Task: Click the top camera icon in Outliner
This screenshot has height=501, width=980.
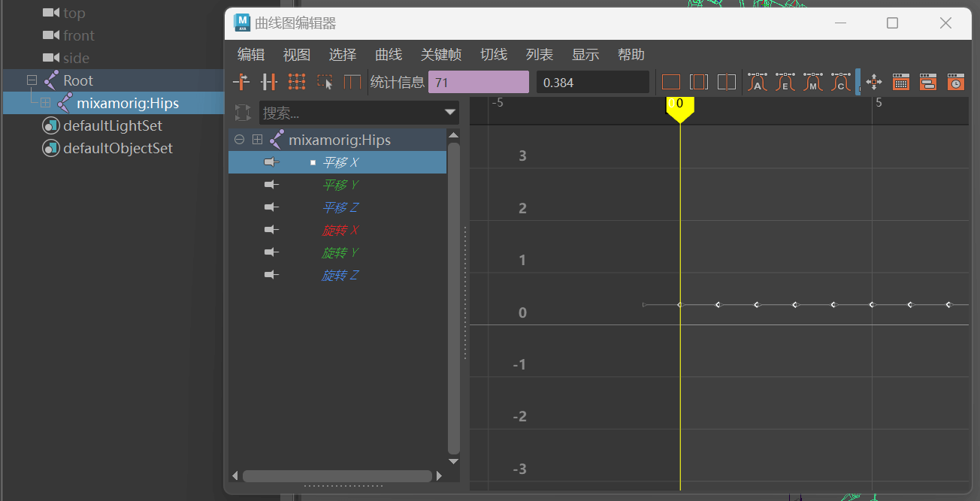Action: (51, 13)
